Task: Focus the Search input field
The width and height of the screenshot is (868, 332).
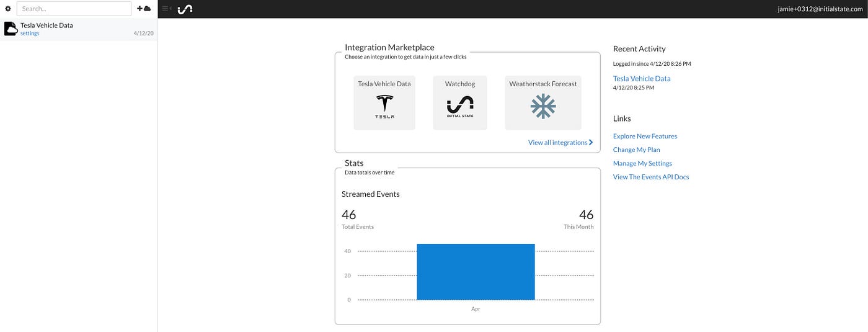Action: [x=74, y=9]
